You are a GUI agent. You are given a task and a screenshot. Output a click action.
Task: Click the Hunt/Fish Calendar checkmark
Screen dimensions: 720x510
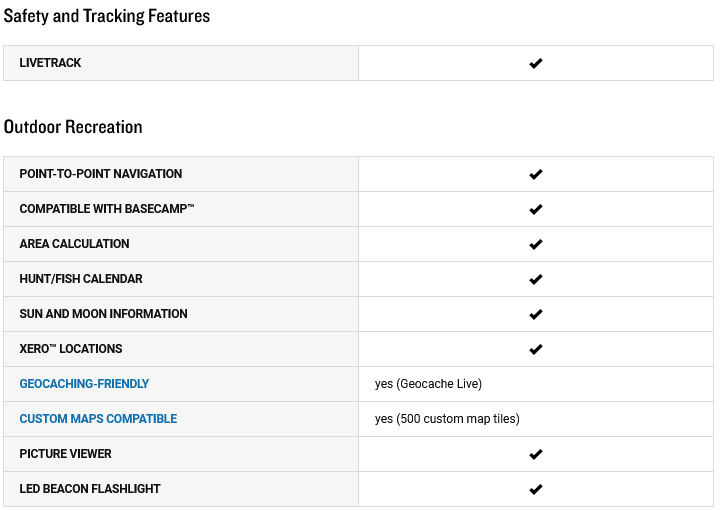[x=535, y=279]
